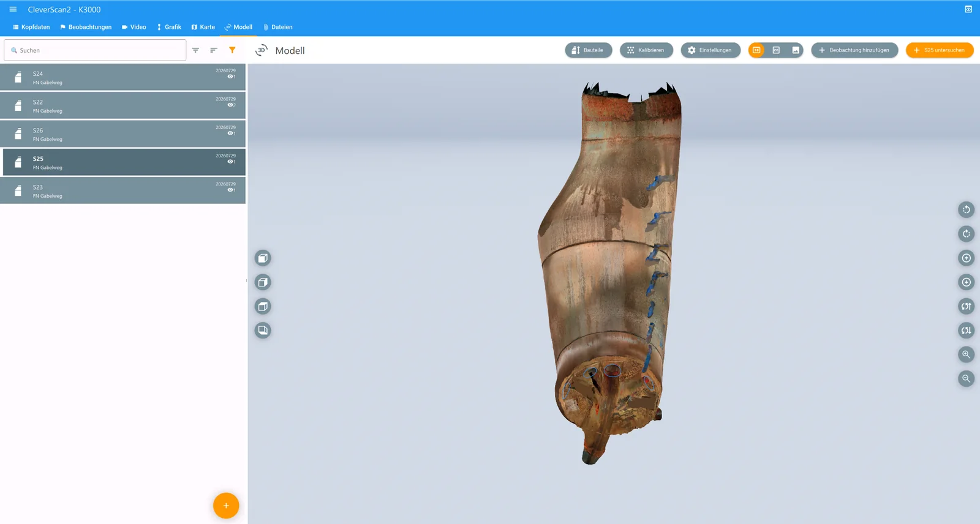Click the topmost cube view button
This screenshot has height=524, width=980.
263,258
